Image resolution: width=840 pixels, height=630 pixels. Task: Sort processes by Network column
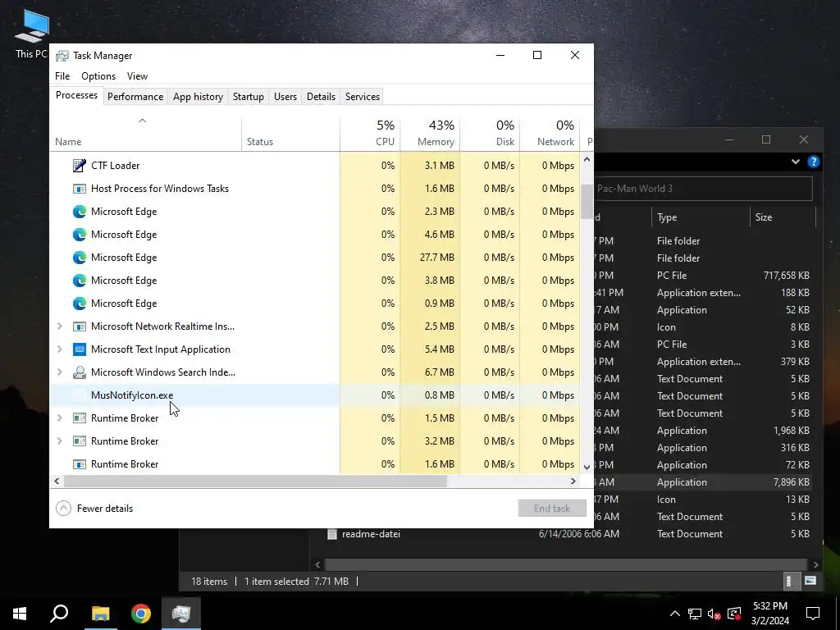coord(550,133)
